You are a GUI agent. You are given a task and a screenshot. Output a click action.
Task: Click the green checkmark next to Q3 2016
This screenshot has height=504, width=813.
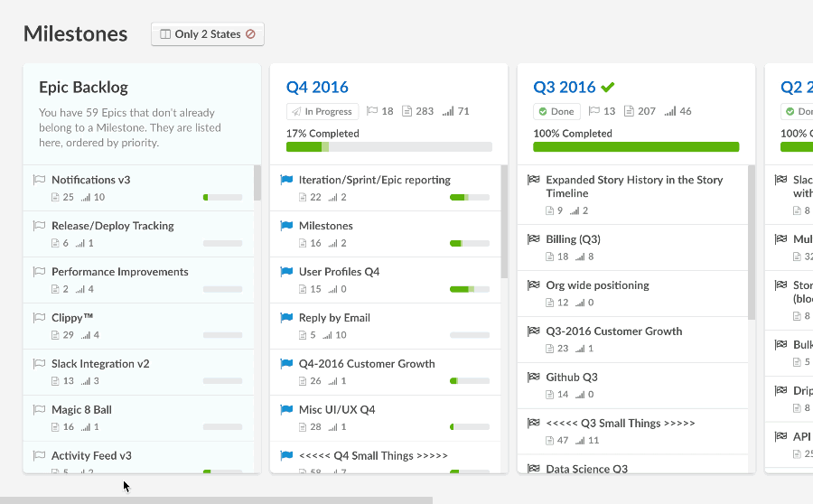[608, 88]
